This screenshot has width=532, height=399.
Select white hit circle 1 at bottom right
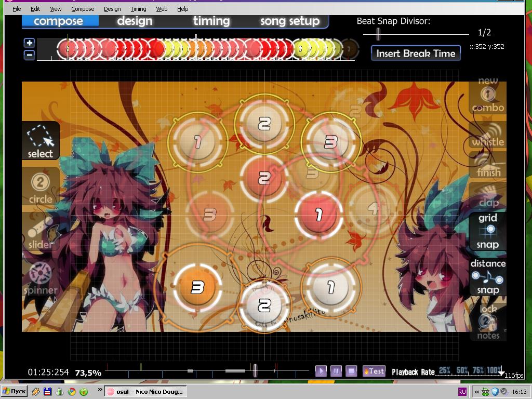tap(330, 287)
